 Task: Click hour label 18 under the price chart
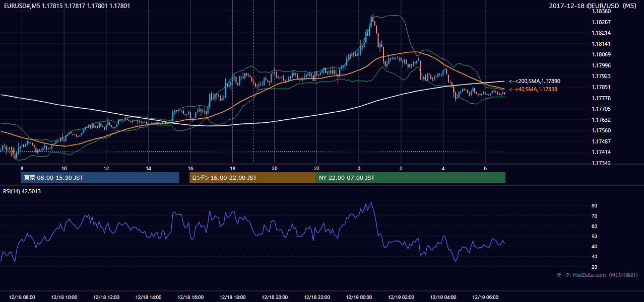(x=232, y=168)
